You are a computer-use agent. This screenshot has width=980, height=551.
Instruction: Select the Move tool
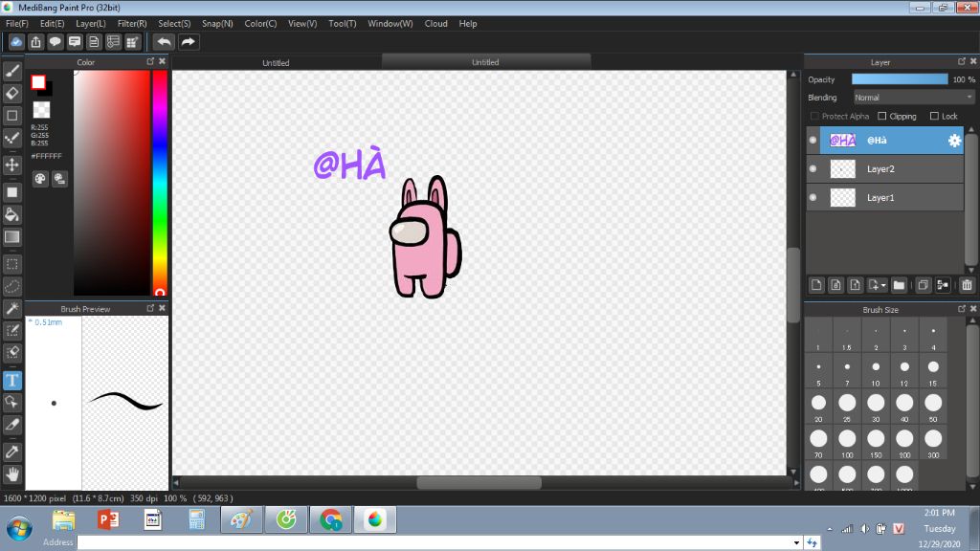coord(11,165)
